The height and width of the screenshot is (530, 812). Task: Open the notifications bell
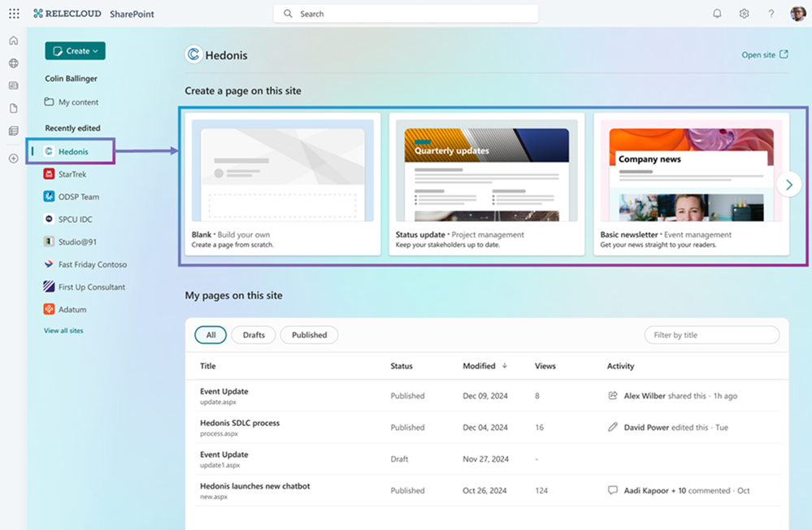(x=717, y=14)
